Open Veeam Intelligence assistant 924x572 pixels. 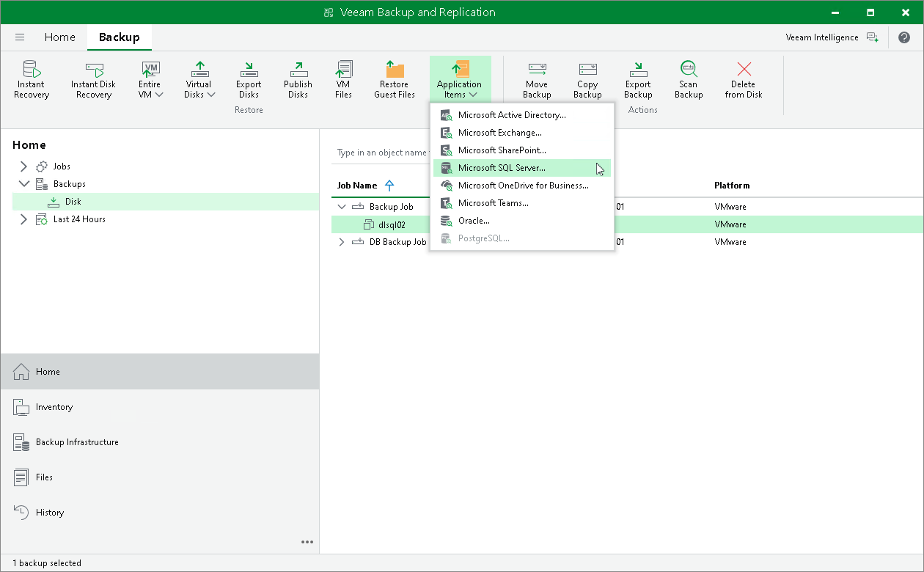coord(832,37)
